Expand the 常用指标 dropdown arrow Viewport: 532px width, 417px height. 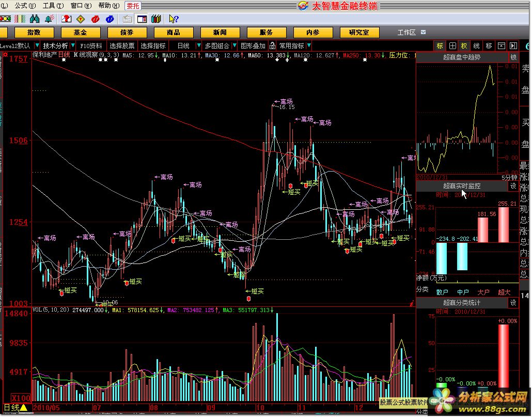click(308, 45)
